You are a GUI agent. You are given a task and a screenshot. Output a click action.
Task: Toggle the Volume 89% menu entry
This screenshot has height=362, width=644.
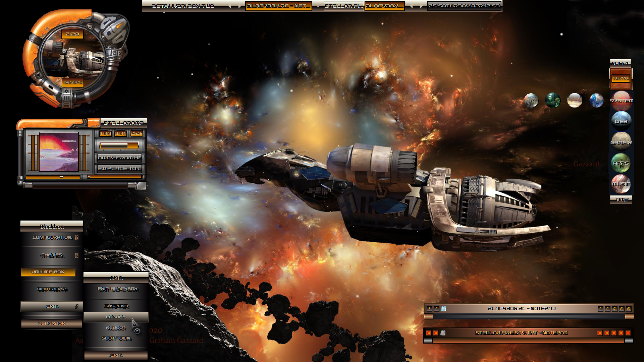(x=48, y=272)
